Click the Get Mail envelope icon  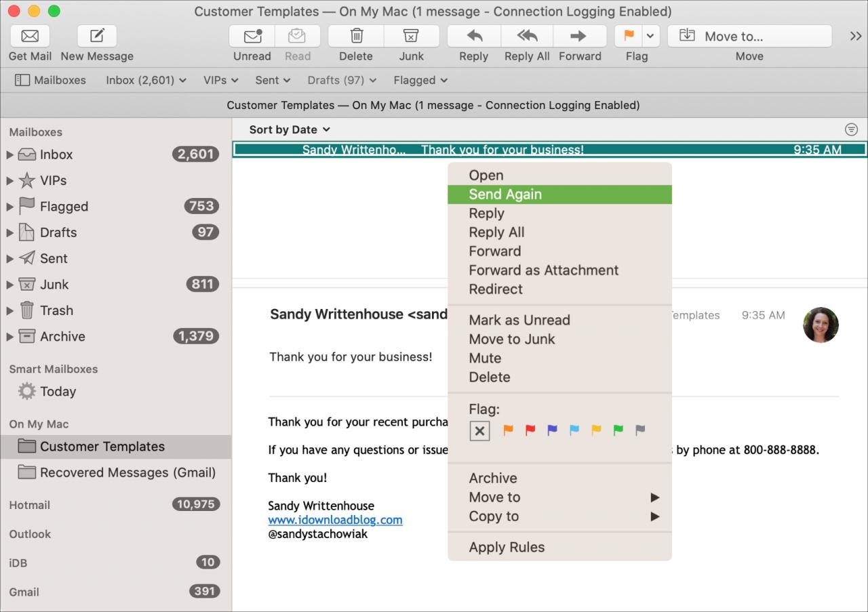tap(30, 36)
